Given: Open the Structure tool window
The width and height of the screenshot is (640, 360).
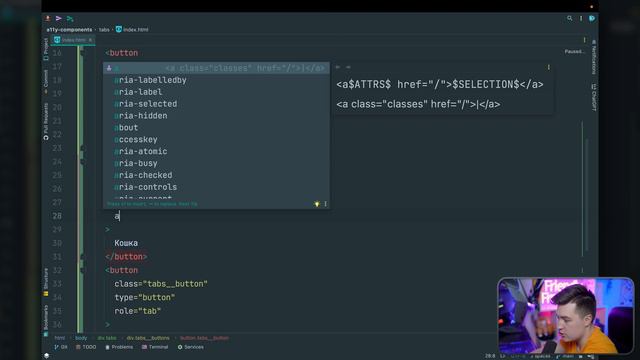Looking at the screenshot, I should 46,282.
